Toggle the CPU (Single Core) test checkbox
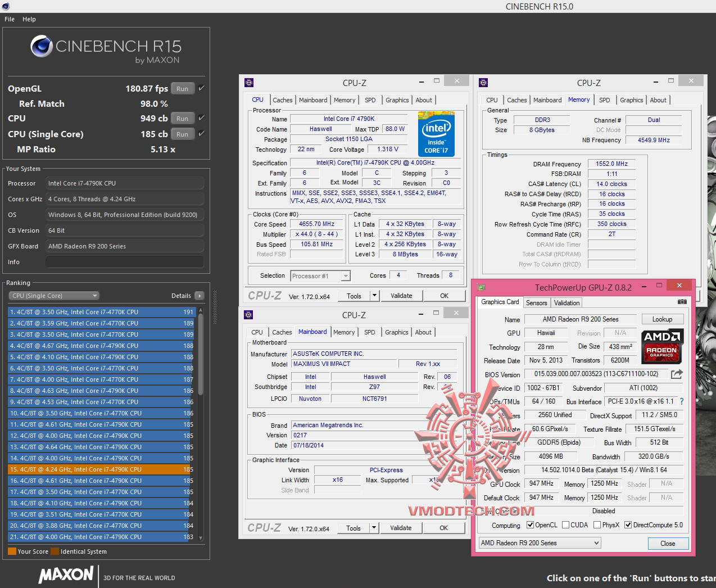 (x=201, y=133)
